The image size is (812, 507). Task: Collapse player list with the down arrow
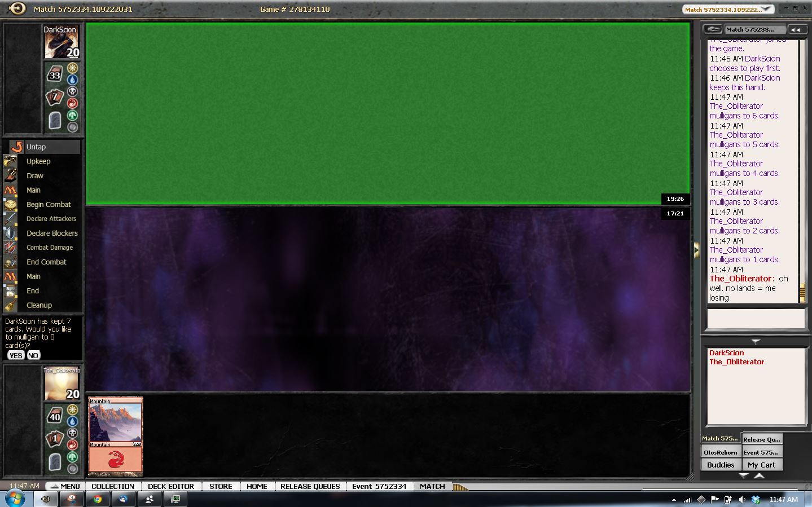(756, 342)
